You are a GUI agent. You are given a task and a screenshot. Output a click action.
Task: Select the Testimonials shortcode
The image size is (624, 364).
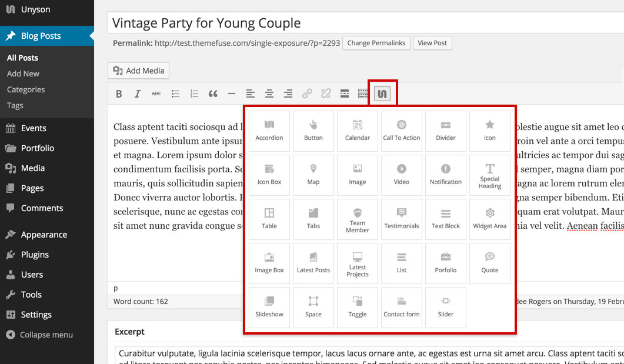402,219
